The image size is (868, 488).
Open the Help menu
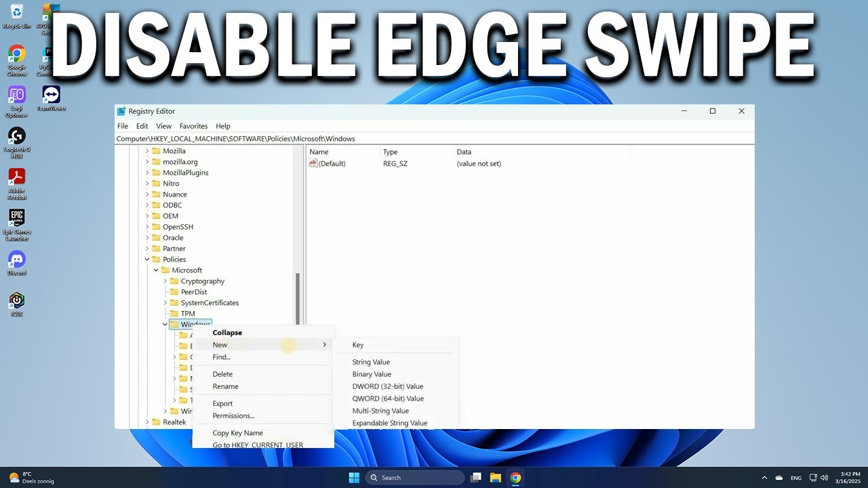[223, 126]
